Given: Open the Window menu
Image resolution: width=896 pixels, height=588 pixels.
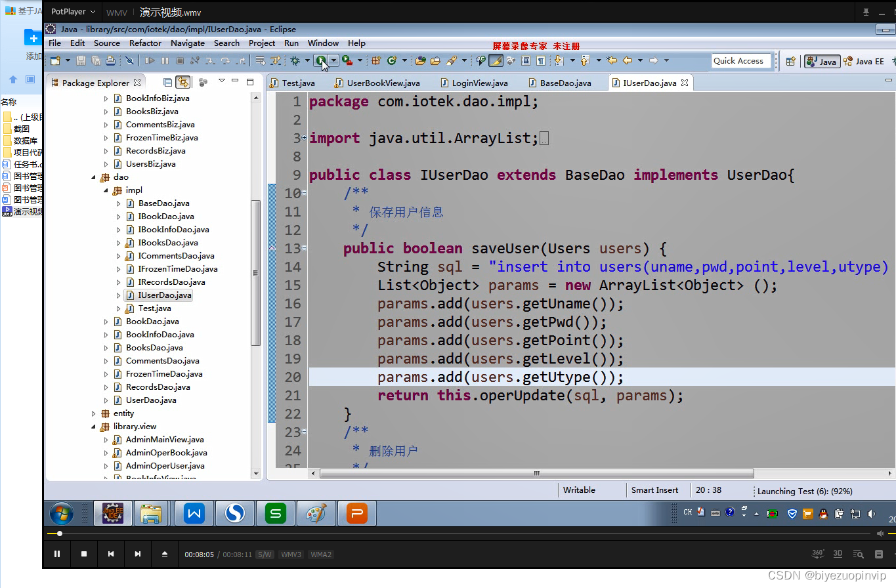Looking at the screenshot, I should tap(323, 43).
